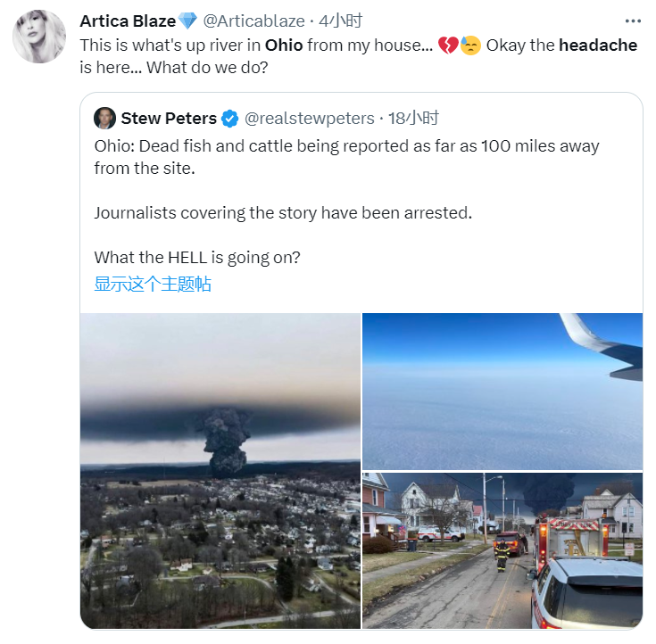Open the fire truck street photo
The width and height of the screenshot is (656, 644).
502,550
